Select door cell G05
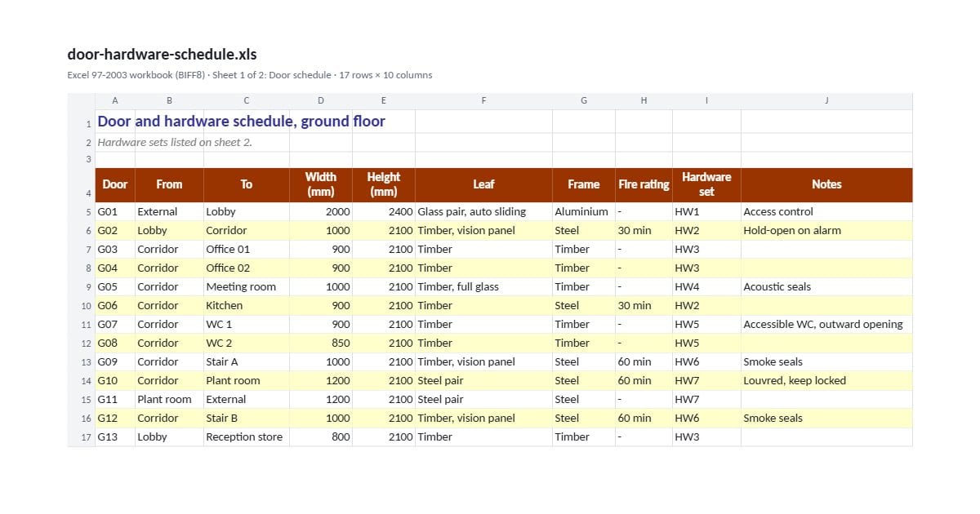980x514 pixels. pos(115,287)
